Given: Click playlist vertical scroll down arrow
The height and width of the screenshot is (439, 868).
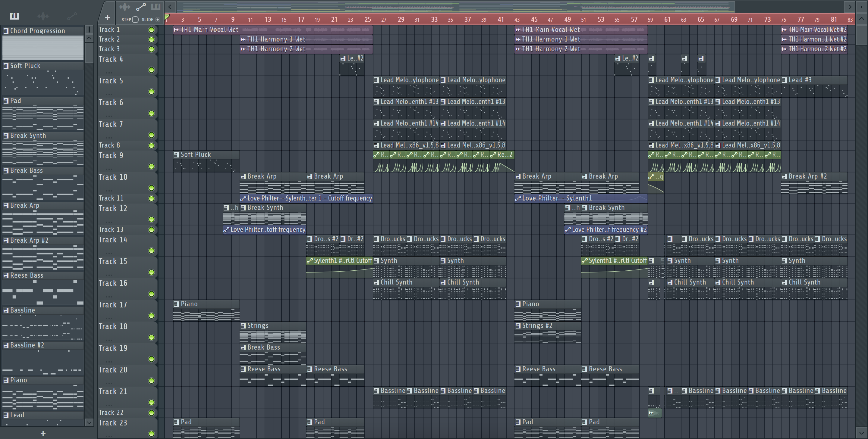Looking at the screenshot, I should [x=861, y=433].
